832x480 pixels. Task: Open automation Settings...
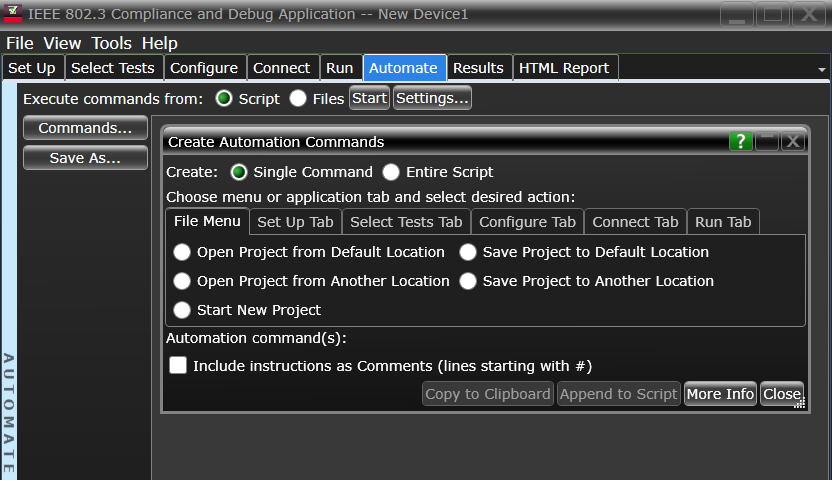[x=432, y=98]
